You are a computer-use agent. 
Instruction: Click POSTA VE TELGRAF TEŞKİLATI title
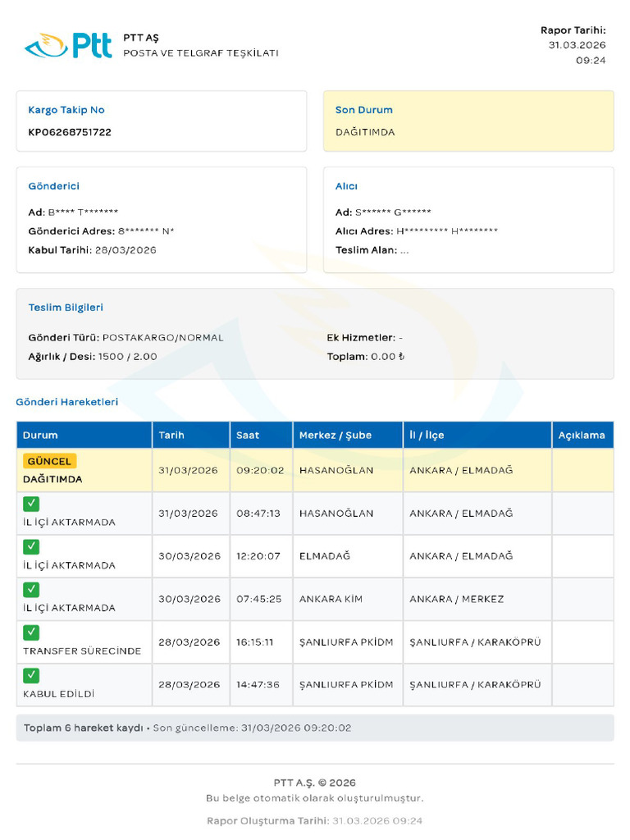pos(201,53)
